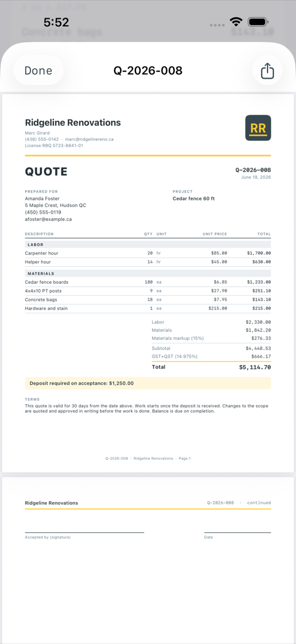The image size is (296, 644).
Task: Tap the Date signature field
Action: [238, 535]
